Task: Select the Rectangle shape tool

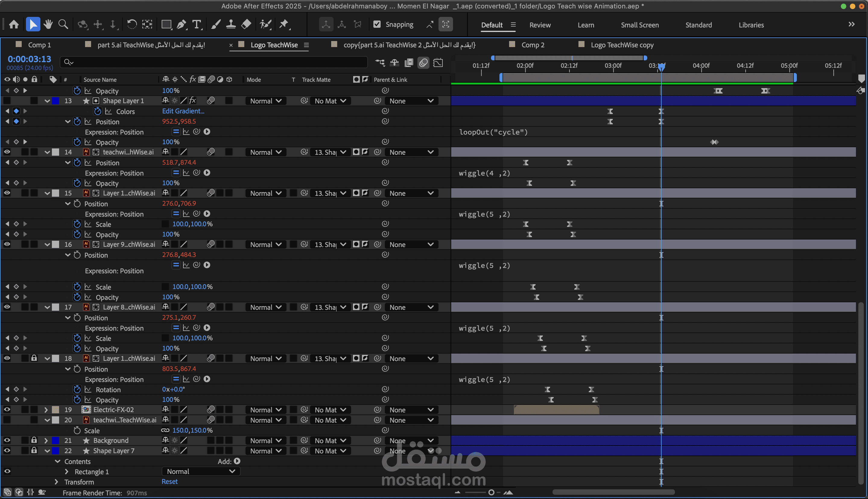Action: coord(166,24)
